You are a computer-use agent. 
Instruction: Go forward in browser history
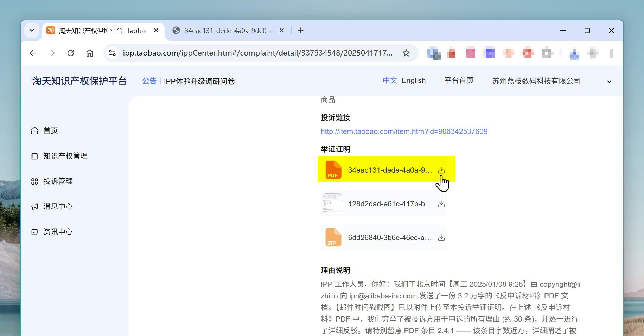52,53
